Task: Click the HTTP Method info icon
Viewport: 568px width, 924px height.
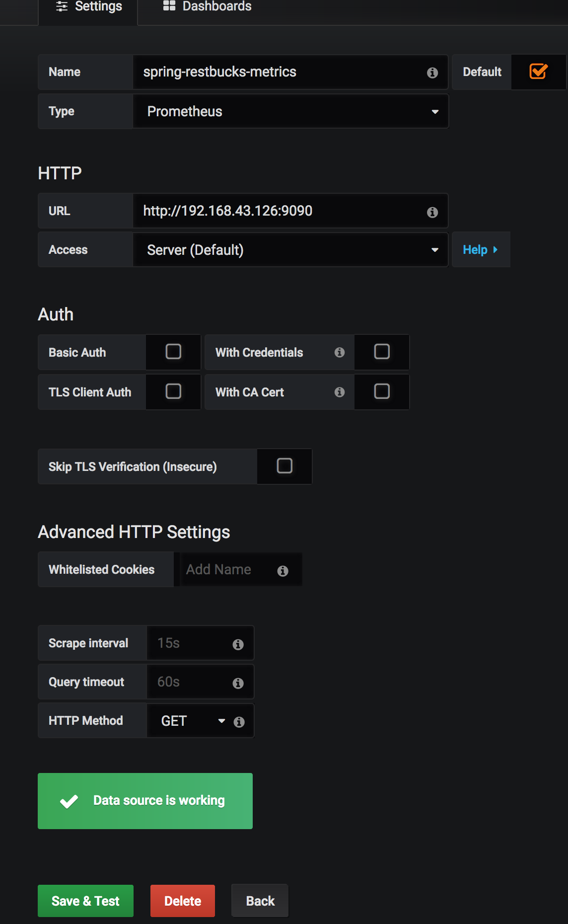Action: [x=239, y=722]
